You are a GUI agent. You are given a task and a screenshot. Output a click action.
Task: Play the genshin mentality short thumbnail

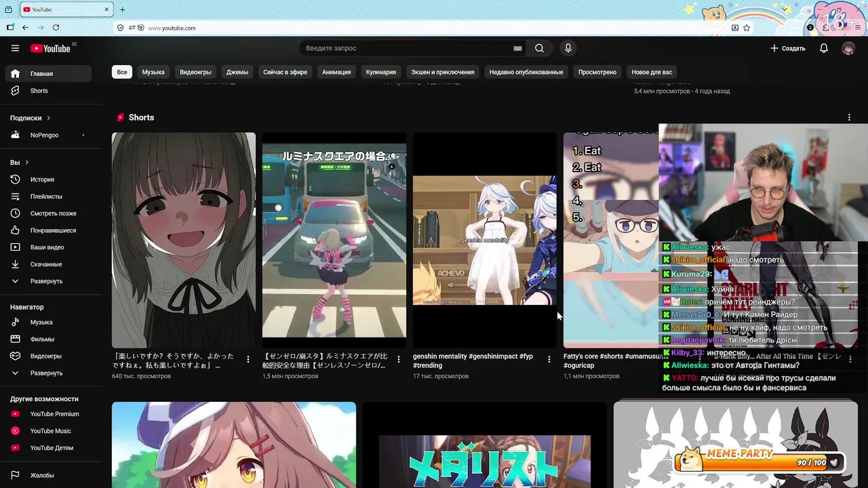[x=485, y=240]
